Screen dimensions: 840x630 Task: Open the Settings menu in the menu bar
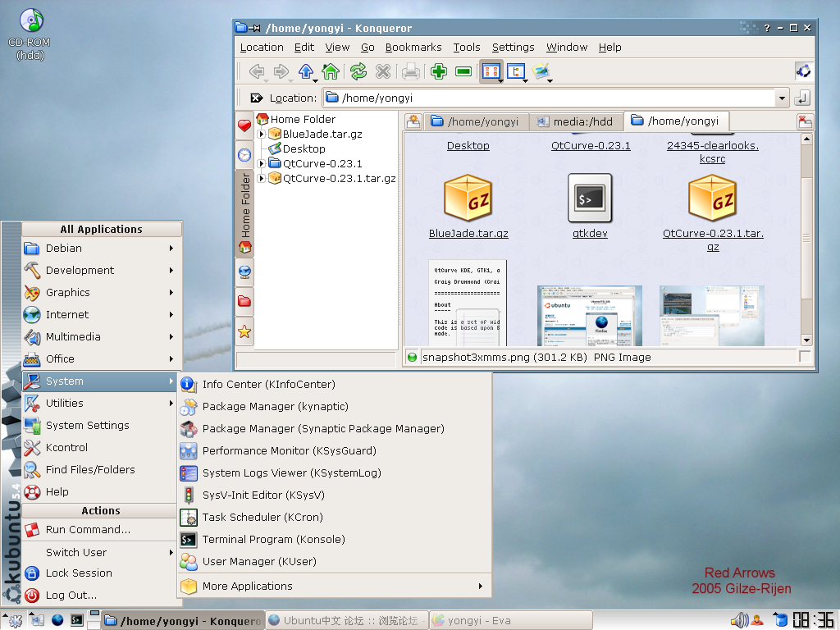[514, 47]
